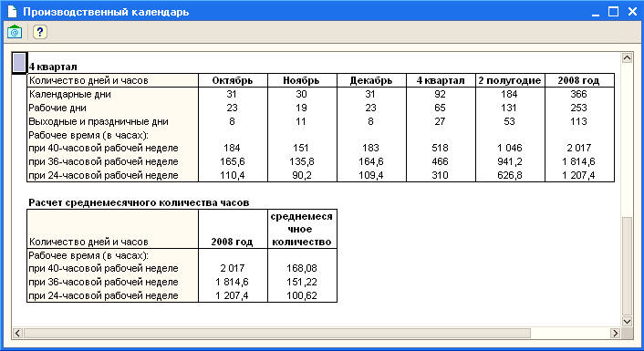
Task: Select the value 92 in 4 квартал column
Action: (x=440, y=94)
